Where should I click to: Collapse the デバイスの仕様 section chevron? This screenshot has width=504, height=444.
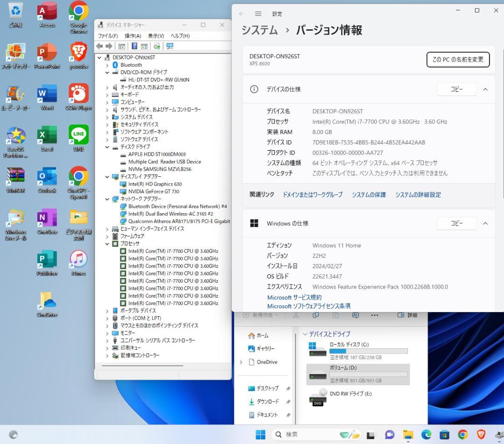[x=485, y=89]
